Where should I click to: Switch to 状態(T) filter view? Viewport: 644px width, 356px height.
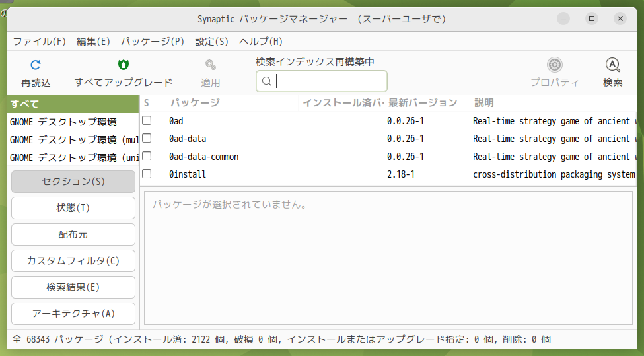pyautogui.click(x=73, y=208)
